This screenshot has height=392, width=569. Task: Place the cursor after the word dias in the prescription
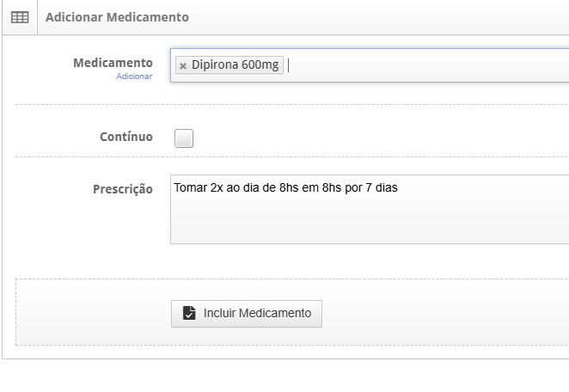[399, 187]
